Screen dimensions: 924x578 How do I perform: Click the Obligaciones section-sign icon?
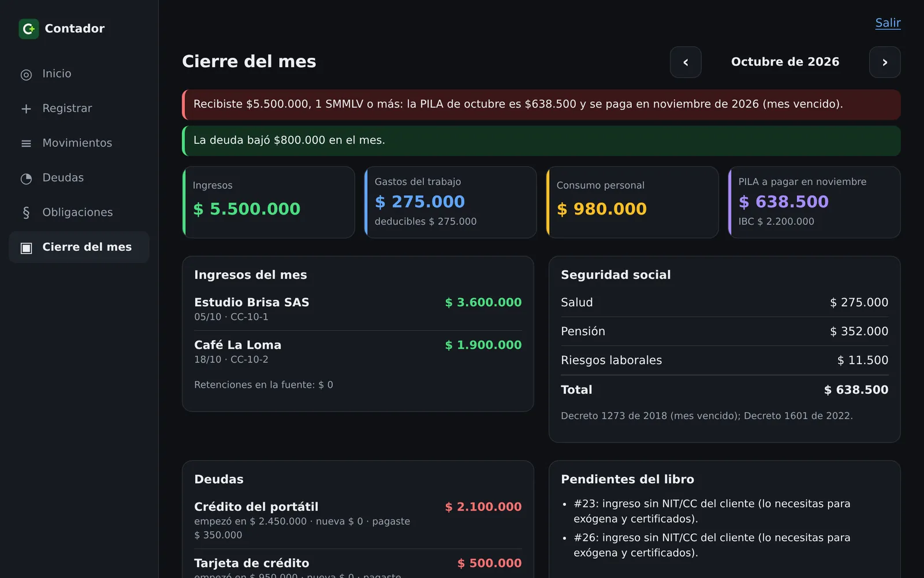point(26,213)
